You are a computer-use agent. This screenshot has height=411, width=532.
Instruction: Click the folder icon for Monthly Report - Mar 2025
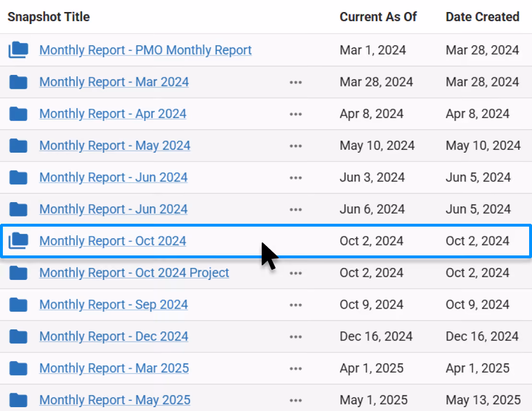point(18,368)
